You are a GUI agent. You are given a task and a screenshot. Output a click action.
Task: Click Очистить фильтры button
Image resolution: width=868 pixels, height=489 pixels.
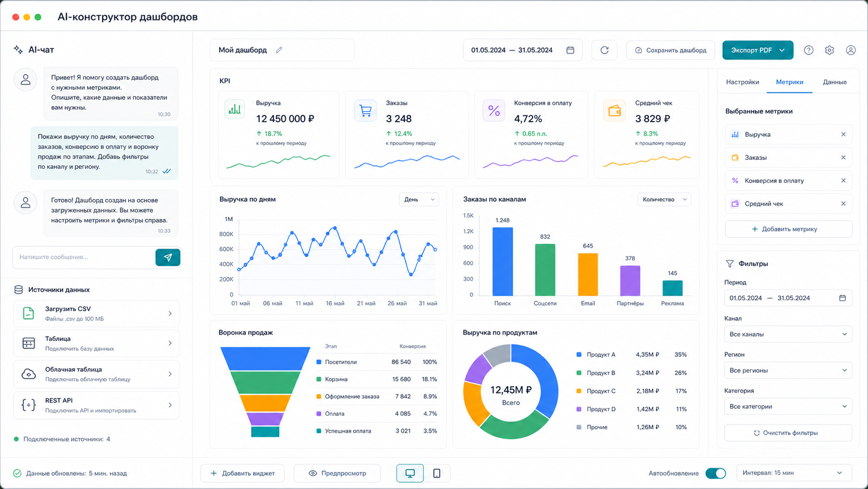point(788,433)
